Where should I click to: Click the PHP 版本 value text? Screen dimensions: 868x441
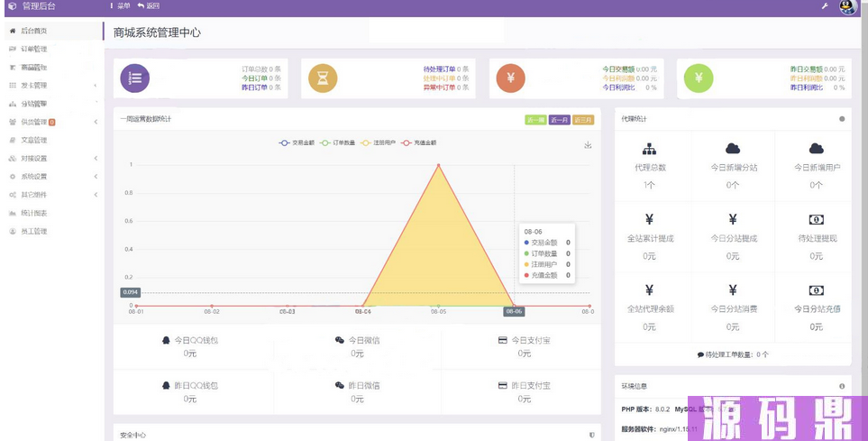click(x=662, y=409)
